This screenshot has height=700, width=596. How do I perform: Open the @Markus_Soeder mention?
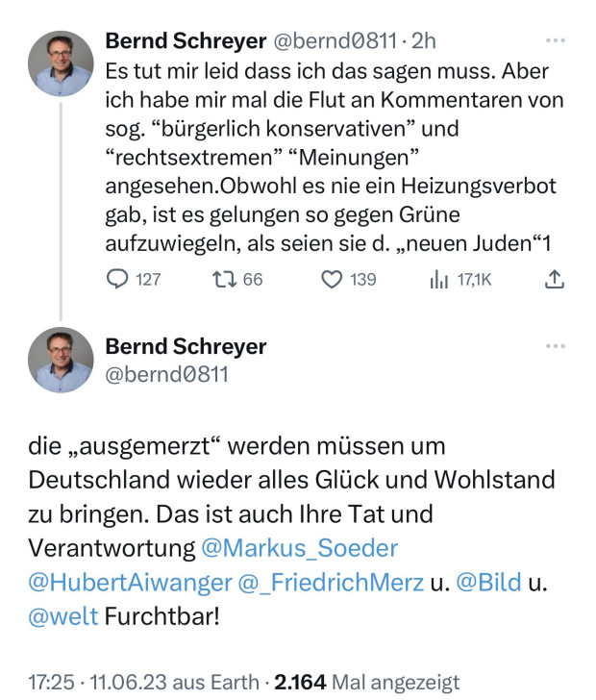tap(299, 548)
